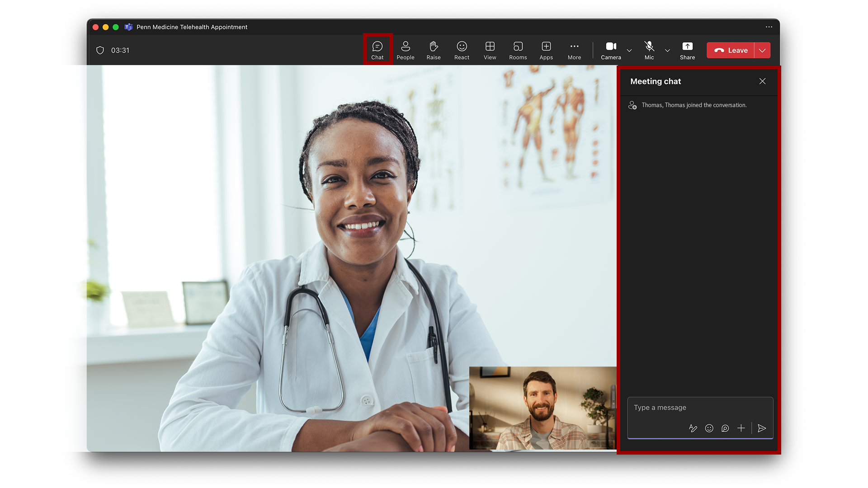Change layout with the View icon
This screenshot has width=868, height=488.
coord(490,50)
